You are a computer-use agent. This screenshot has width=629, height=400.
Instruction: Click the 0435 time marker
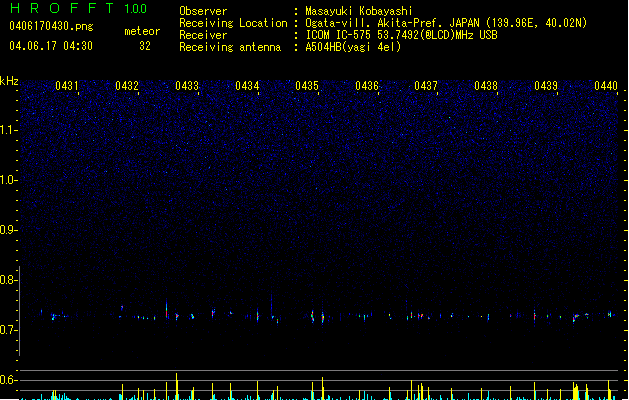coord(307,86)
